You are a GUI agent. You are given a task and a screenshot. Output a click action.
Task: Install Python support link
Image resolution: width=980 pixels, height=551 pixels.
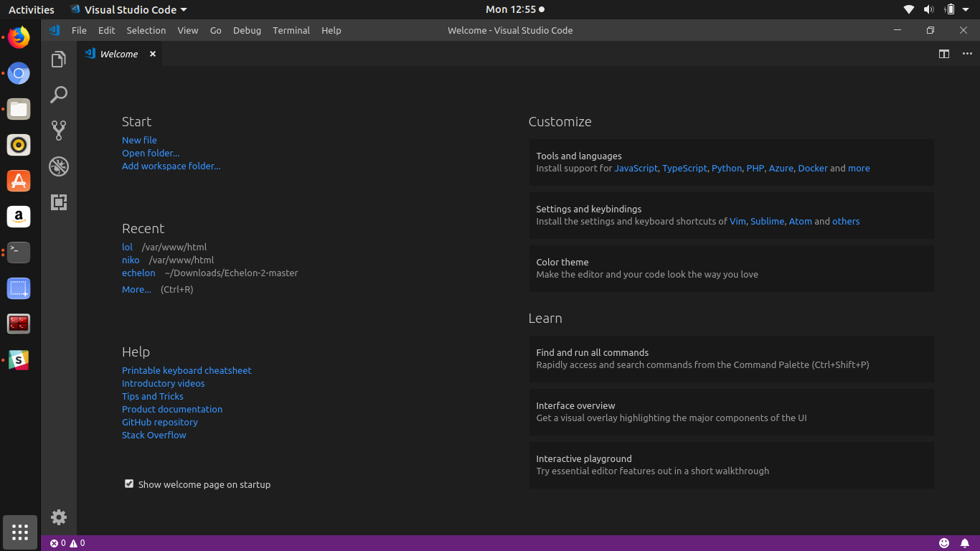click(x=727, y=168)
